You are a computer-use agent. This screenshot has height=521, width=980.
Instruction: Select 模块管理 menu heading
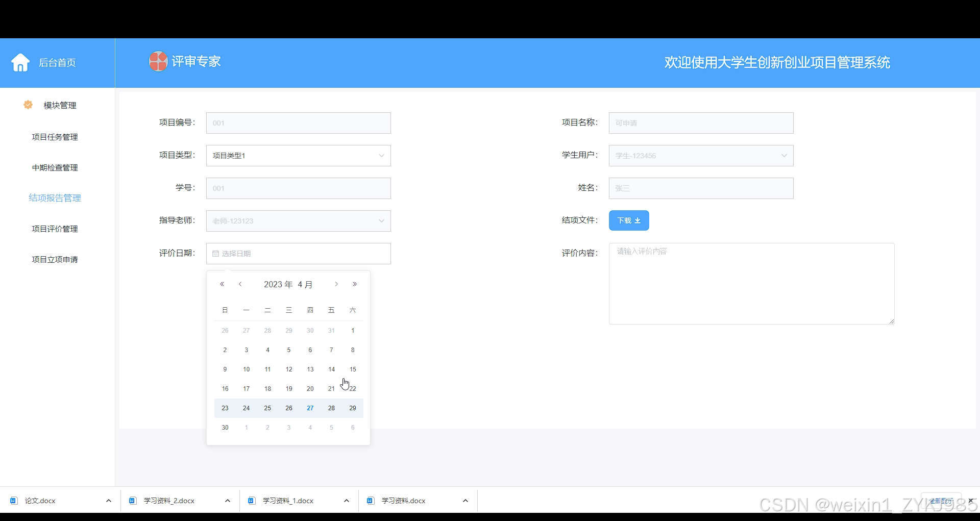point(60,105)
